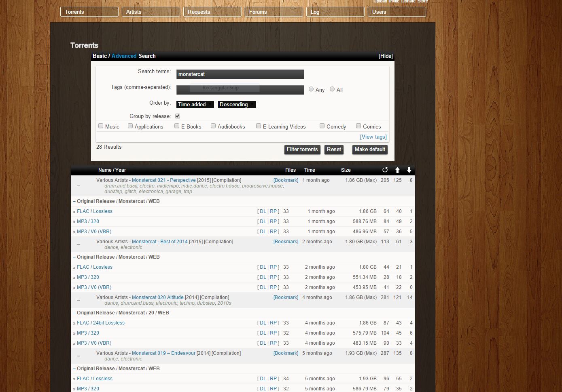Open the Descending sort direction dropdown
Screen dimensions: 562x392
pos(237,104)
